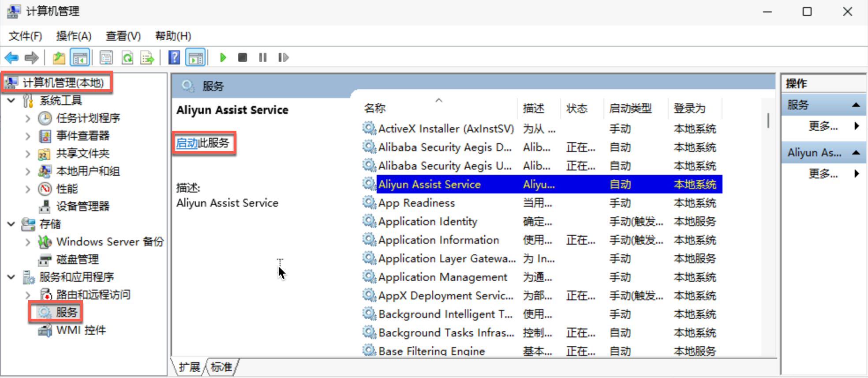Screen dimensions: 868x378
Task: Expand the 任务计划程序 node chevron
Action: click(x=28, y=118)
